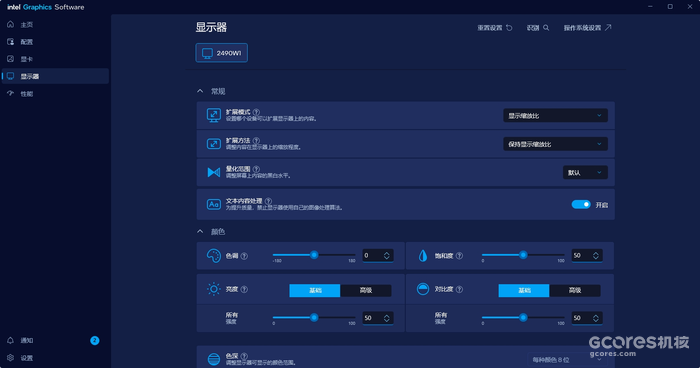Image resolution: width=700 pixels, height=368 pixels.
Task: Open the 扩展方法 dropdown showing 保持显示缩放比
Action: pos(555,144)
